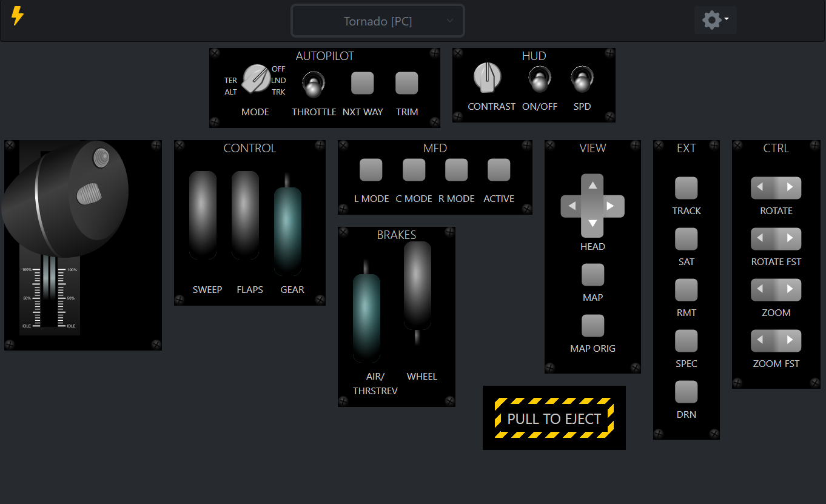This screenshot has height=504, width=826.
Task: Push the EXT SAT camera button
Action: tap(687, 239)
